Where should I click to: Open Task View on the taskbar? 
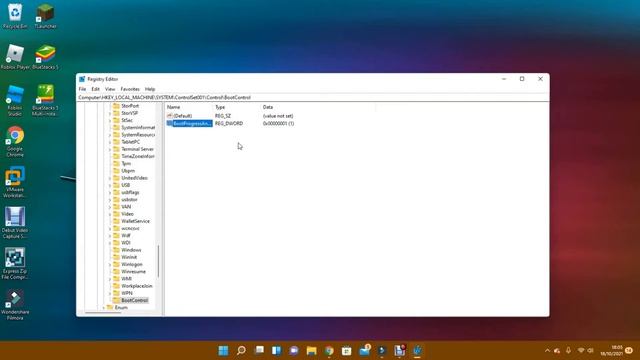point(259,350)
